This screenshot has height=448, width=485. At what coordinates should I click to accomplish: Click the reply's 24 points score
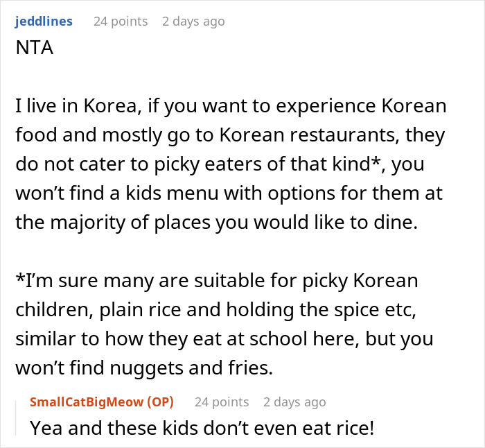pos(222,402)
